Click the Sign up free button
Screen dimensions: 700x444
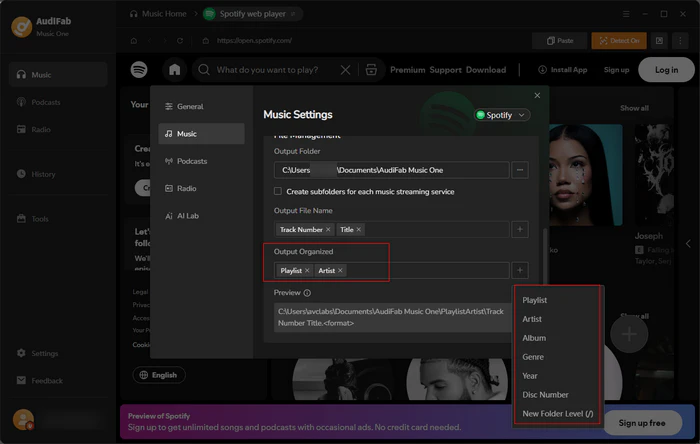coord(642,423)
